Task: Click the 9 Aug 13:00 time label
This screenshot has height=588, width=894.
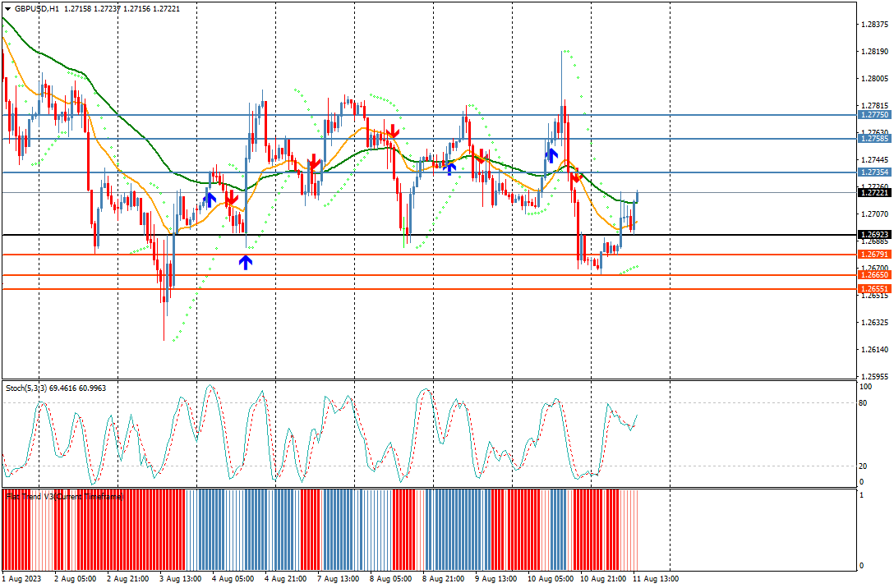Action: [x=496, y=579]
